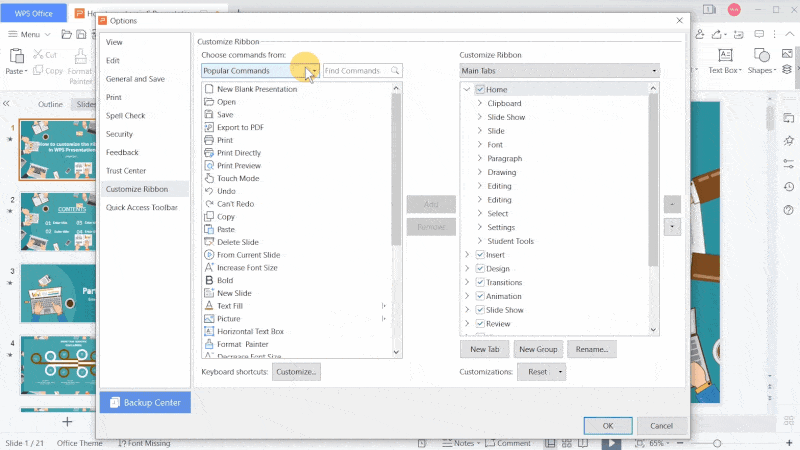Select the Open command folder icon
This screenshot has height=450, width=800.
(x=209, y=102)
